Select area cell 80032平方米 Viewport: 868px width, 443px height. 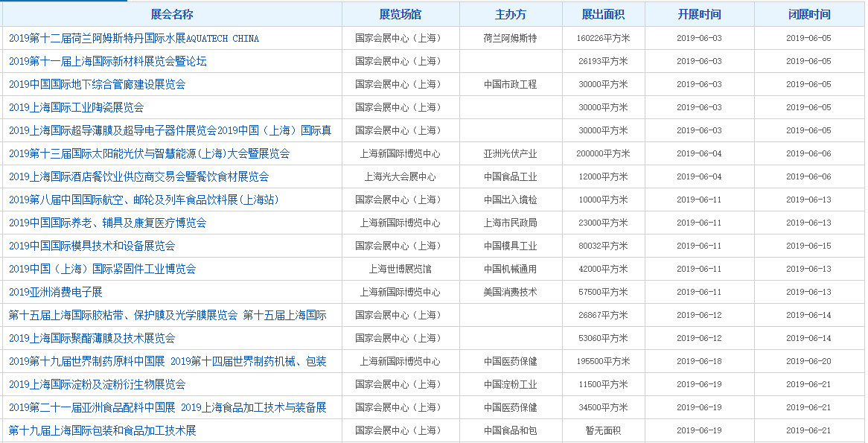pos(604,246)
